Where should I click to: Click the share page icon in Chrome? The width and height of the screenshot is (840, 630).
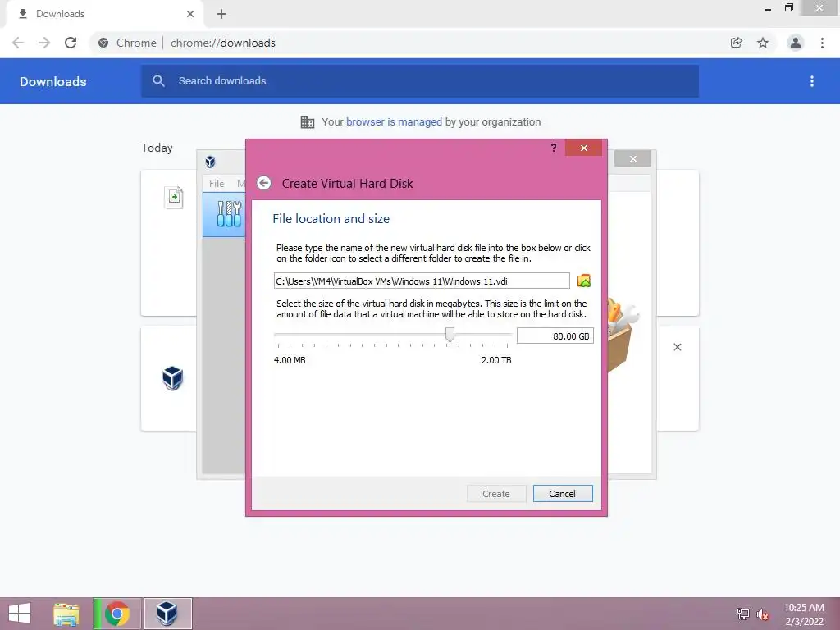[736, 43]
